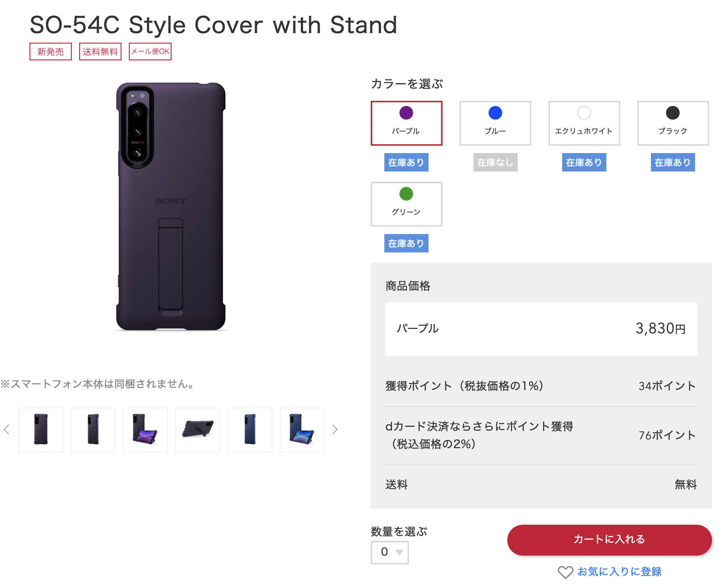The width and height of the screenshot is (726, 588).
Task: Click the previous thumbnails arrow
Action: pos(7,429)
